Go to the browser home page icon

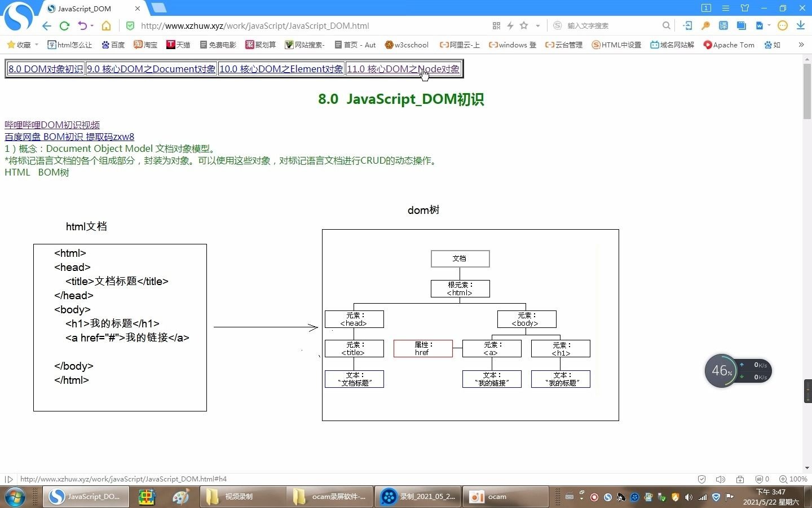pos(106,26)
